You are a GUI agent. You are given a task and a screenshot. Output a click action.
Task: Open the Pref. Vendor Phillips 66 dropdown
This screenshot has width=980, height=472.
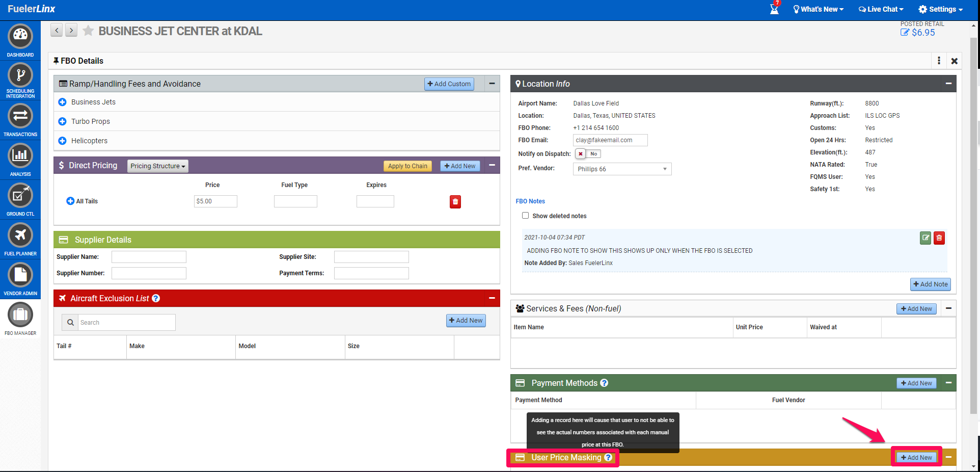tap(622, 169)
